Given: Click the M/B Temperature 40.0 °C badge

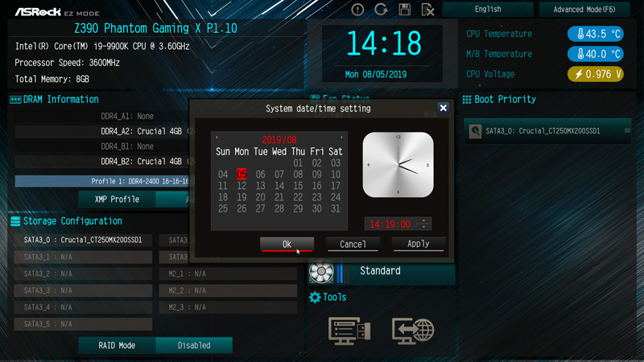Looking at the screenshot, I should click(596, 54).
